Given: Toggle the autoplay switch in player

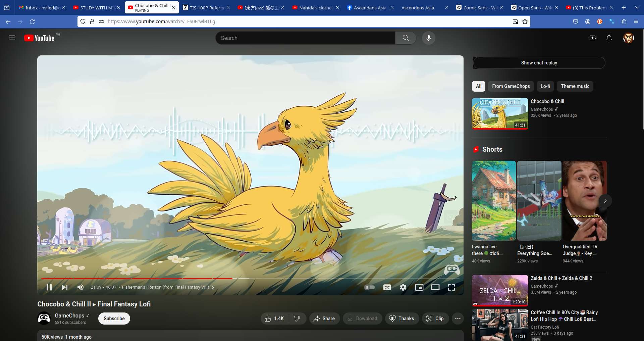Looking at the screenshot, I should [369, 287].
